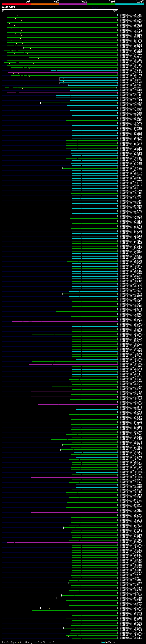Click the white query sequence bar
Screen dimensions: 146x644
click(x=60, y=10)
